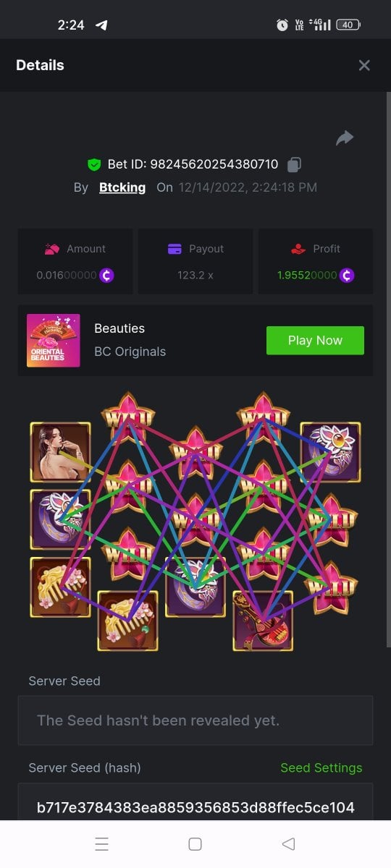The image size is (391, 868).
Task: Open the Btcking user profile link
Action: [122, 187]
